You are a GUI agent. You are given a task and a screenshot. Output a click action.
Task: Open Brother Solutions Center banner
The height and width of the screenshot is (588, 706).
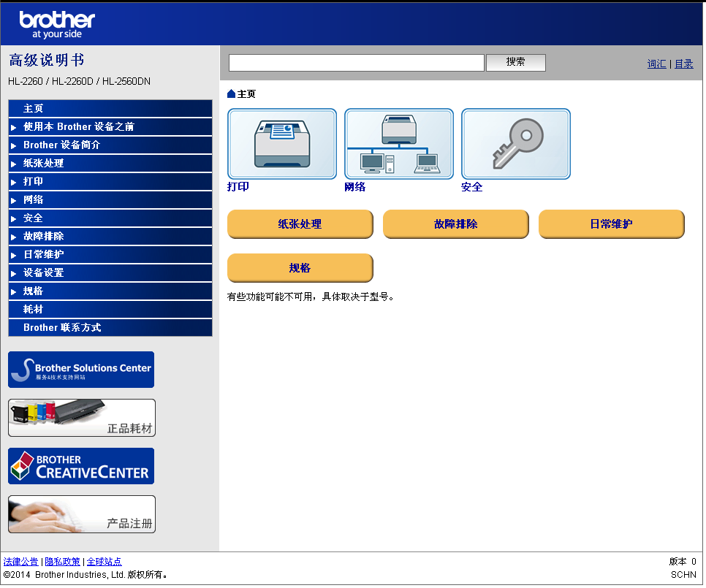coord(81,370)
